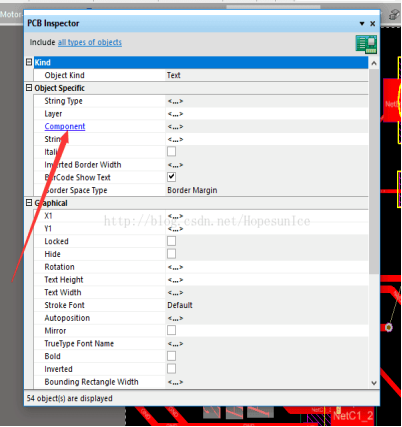Click the Component link
This screenshot has height=427, width=402.
pyautogui.click(x=65, y=126)
